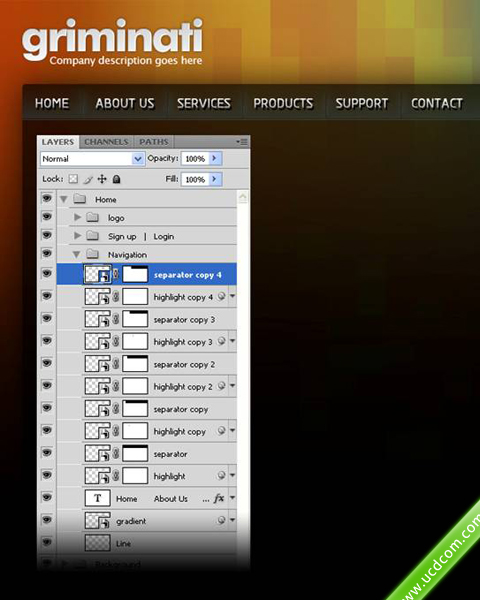Click the link icon on the separator layer

(x=116, y=453)
